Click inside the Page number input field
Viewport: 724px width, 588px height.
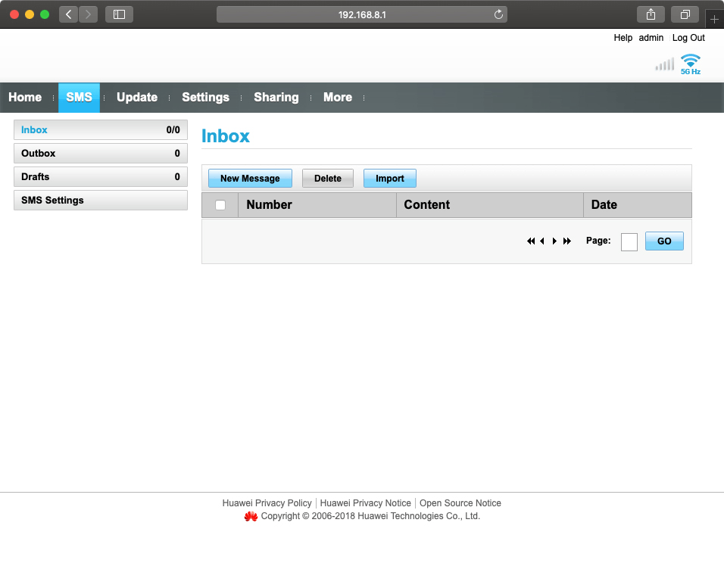pyautogui.click(x=629, y=241)
